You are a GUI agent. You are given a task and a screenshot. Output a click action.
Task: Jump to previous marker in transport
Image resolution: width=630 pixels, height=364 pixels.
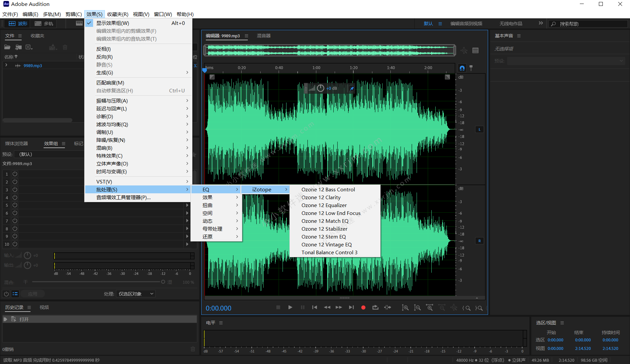[x=315, y=307]
